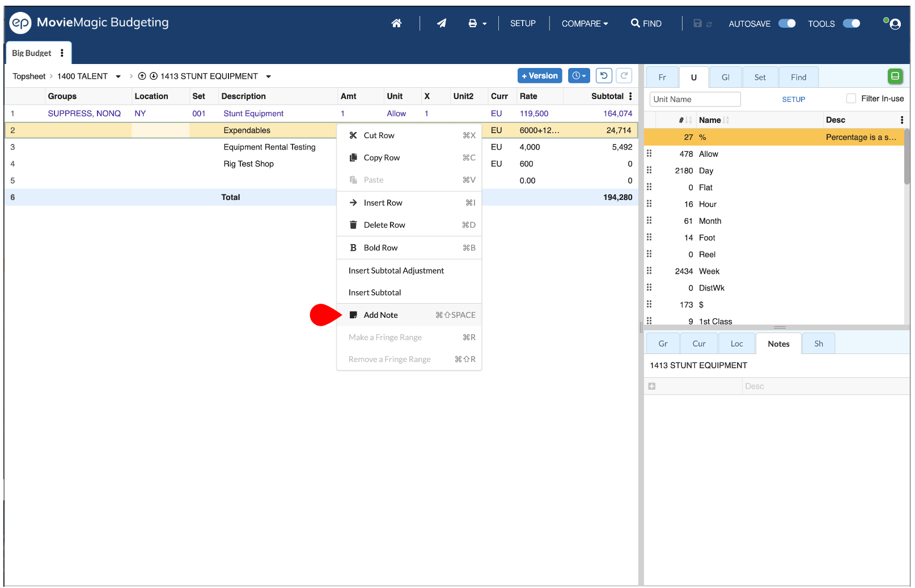Click the drag handle of Week unit
This screenshot has height=588, width=915.
point(649,271)
